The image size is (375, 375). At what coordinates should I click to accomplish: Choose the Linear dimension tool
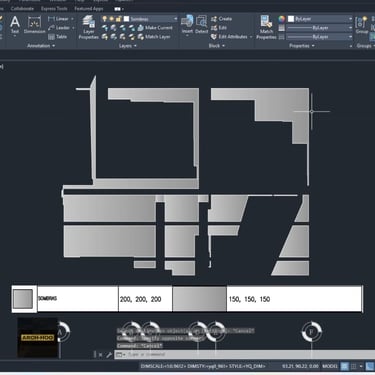pyautogui.click(x=59, y=19)
